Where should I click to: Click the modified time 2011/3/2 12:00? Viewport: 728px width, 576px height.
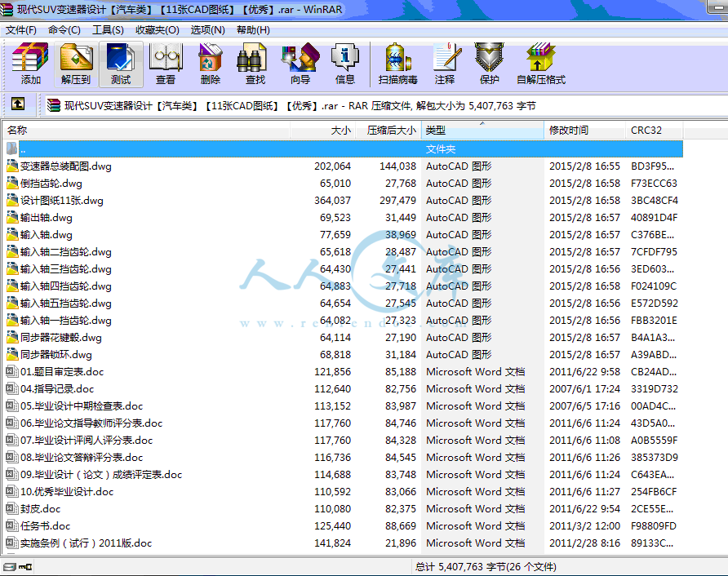click(584, 525)
